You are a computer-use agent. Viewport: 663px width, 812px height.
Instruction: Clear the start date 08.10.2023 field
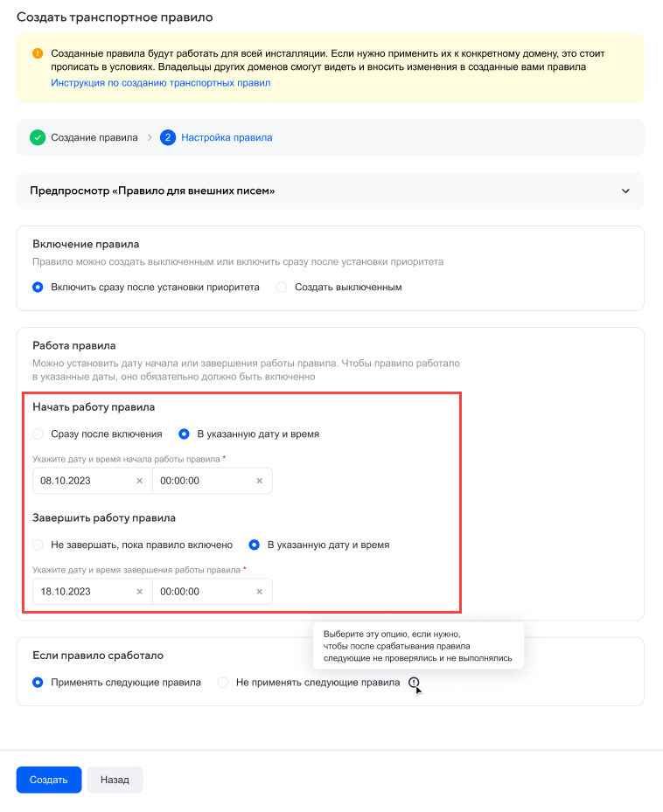pyautogui.click(x=139, y=481)
